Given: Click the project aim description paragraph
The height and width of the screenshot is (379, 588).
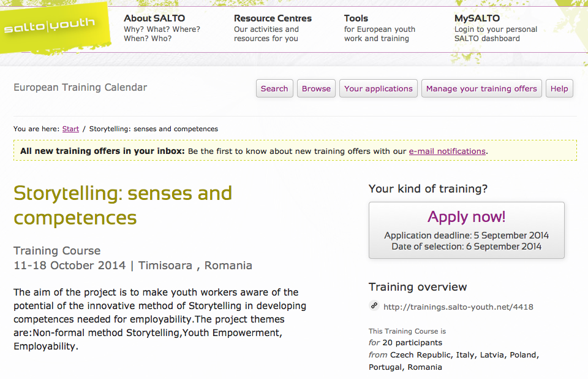Looking at the screenshot, I should [x=160, y=320].
